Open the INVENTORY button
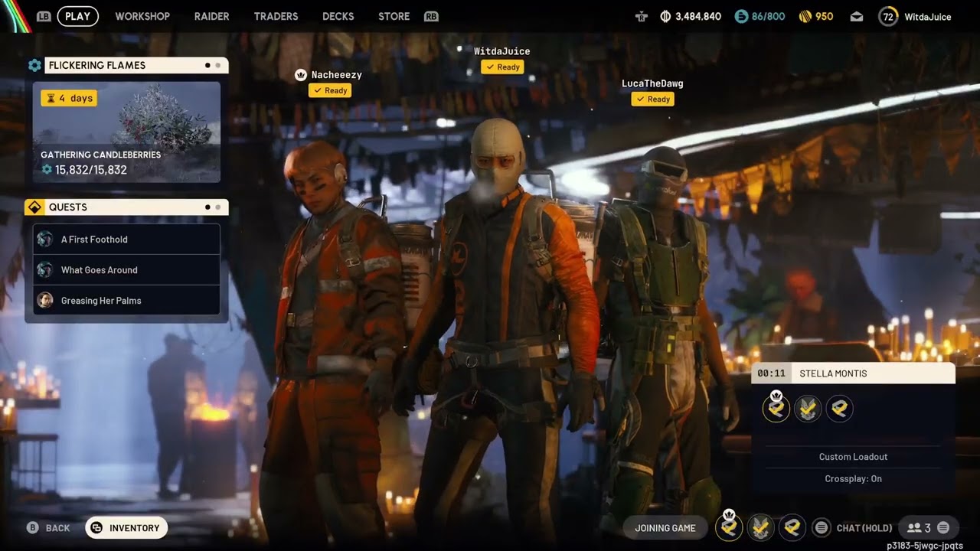This screenshot has width=980, height=551. pos(126,528)
